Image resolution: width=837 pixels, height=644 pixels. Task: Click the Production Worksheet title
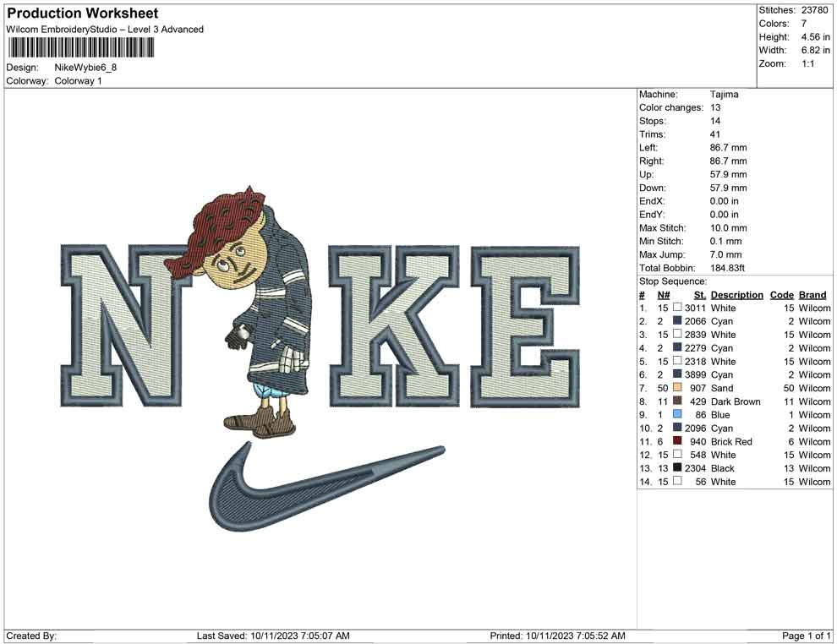[x=82, y=14]
